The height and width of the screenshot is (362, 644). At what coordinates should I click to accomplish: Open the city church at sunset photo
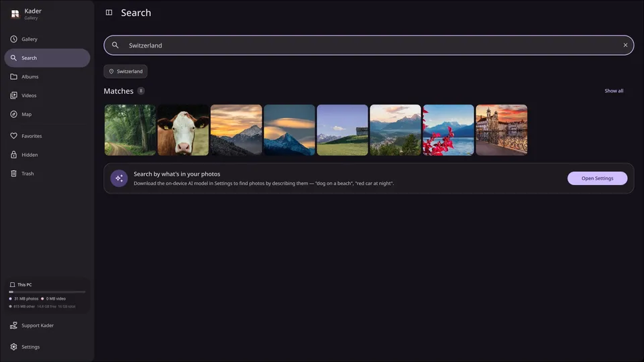[502, 130]
